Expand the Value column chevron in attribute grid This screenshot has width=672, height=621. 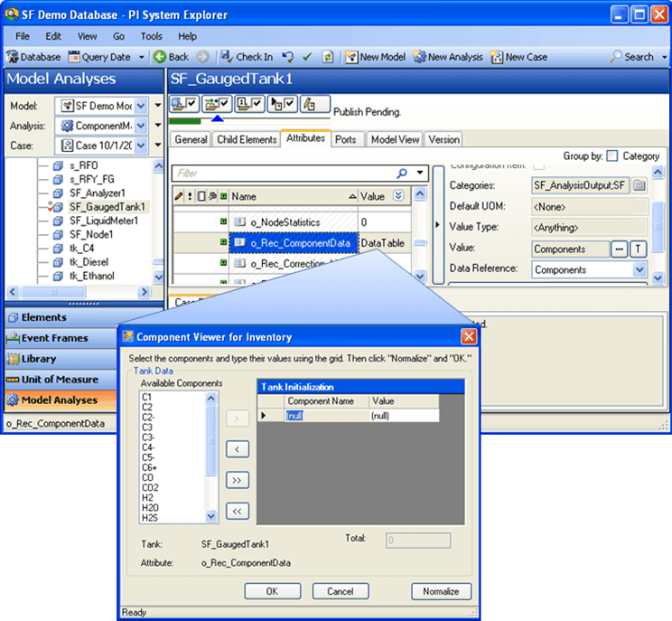point(398,196)
